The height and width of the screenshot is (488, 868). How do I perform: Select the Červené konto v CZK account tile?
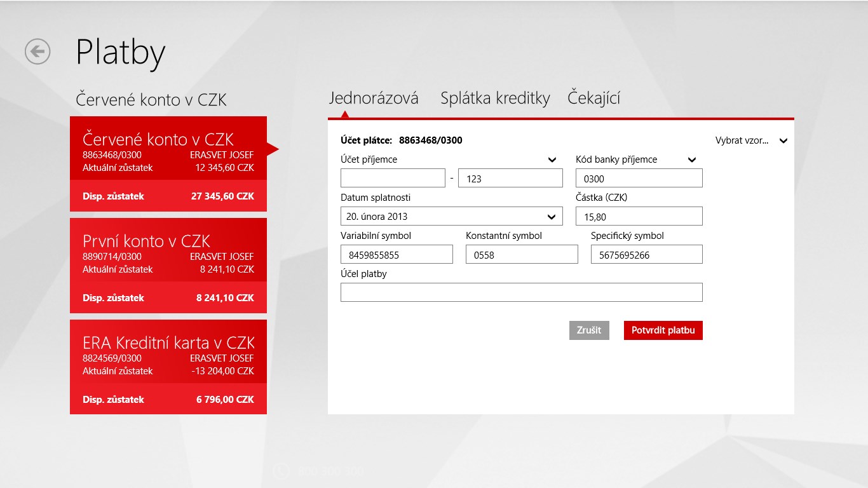[x=168, y=164]
